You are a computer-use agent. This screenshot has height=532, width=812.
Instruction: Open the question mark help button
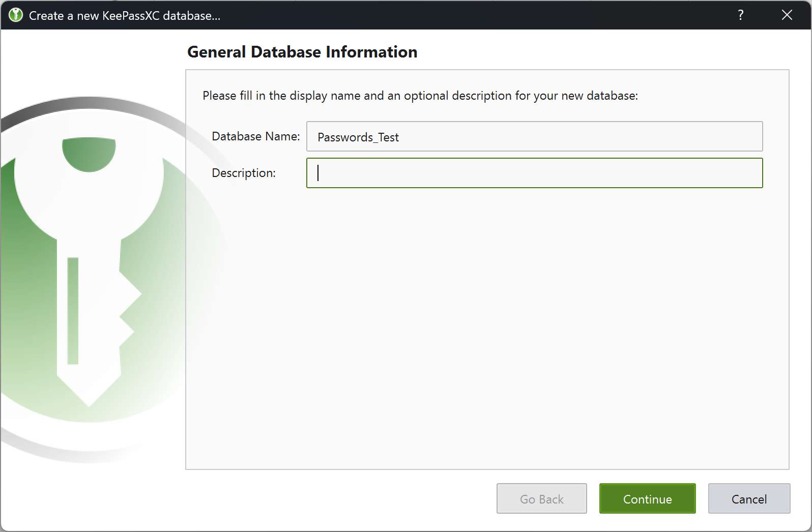tap(741, 15)
